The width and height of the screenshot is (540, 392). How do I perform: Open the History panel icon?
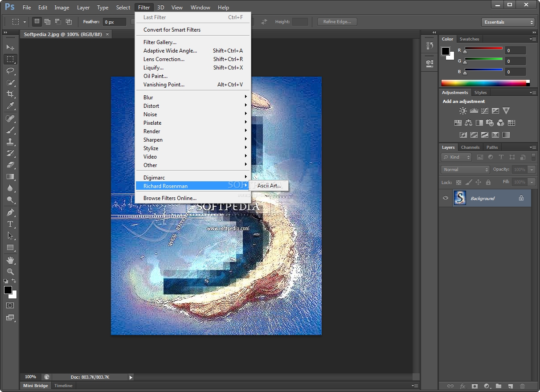430,45
